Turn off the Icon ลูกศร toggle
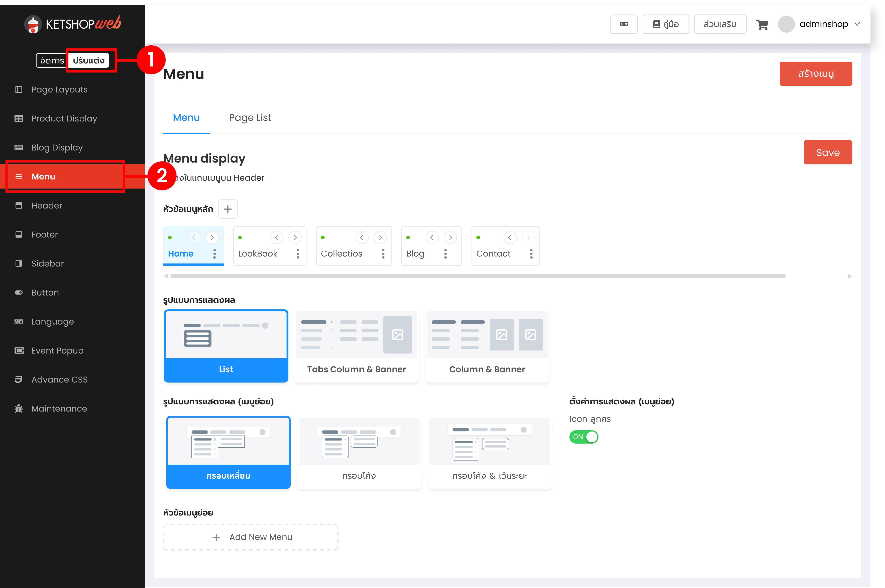This screenshot has height=588, width=885. coord(584,437)
